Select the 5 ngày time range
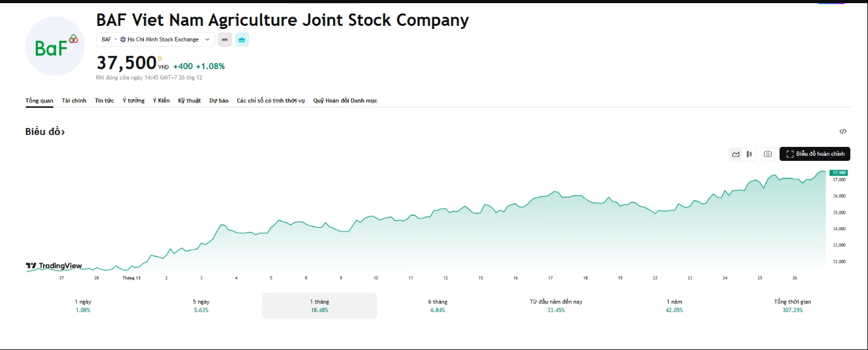The image size is (868, 350). 201,305
